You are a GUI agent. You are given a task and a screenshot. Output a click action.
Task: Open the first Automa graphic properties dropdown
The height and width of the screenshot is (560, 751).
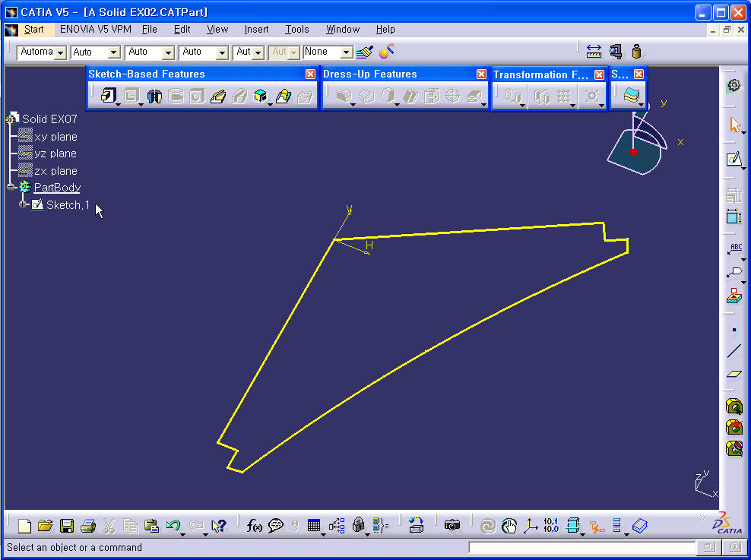click(x=60, y=52)
